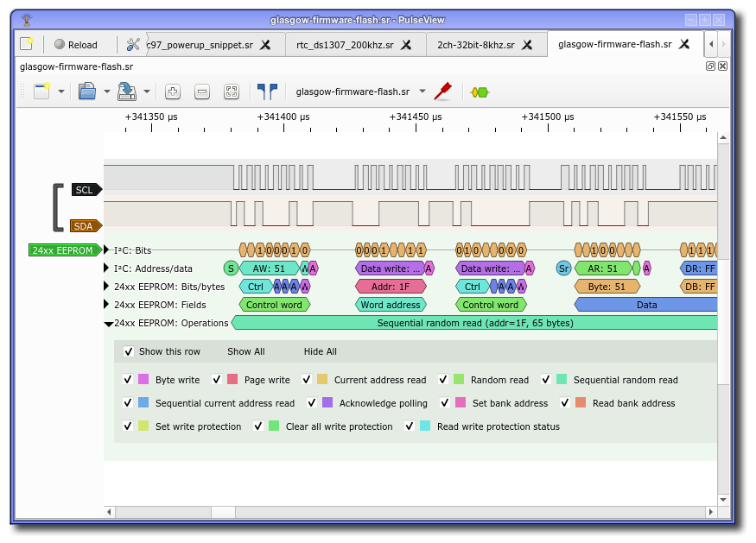Click horizontal scrollbar right arrow
This screenshot has width=756, height=543.
coord(711,512)
